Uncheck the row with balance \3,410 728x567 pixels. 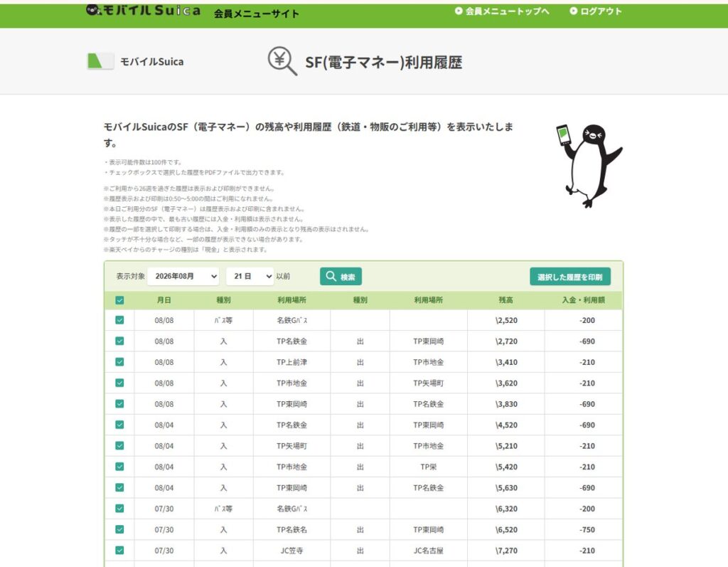pos(119,362)
